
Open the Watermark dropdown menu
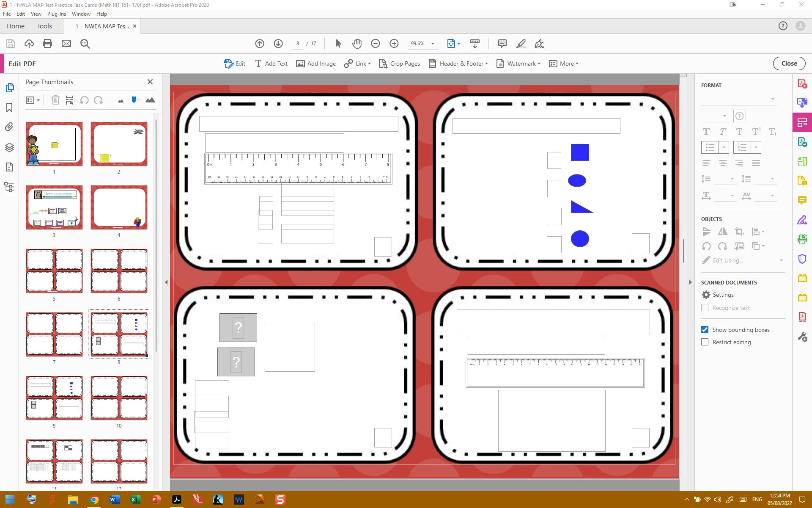tap(518, 63)
